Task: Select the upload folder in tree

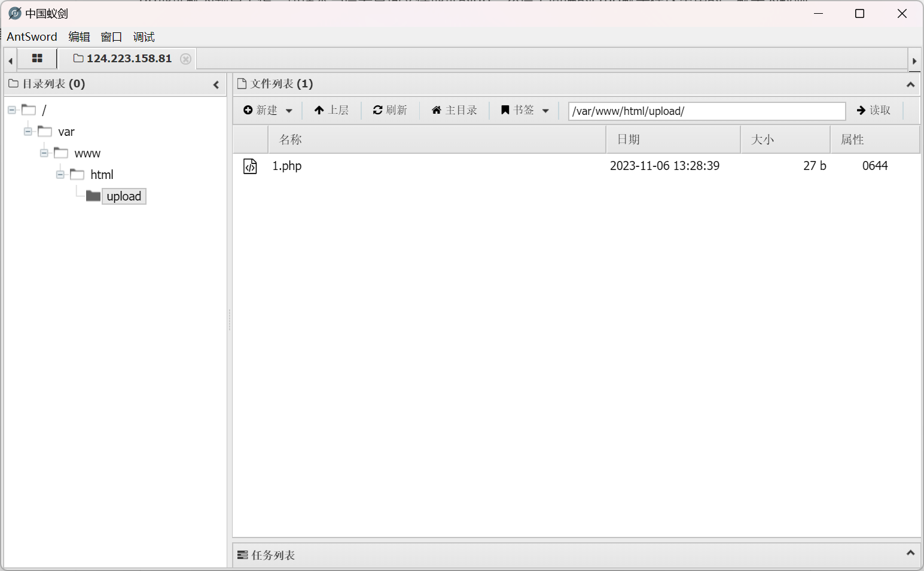Action: click(124, 196)
